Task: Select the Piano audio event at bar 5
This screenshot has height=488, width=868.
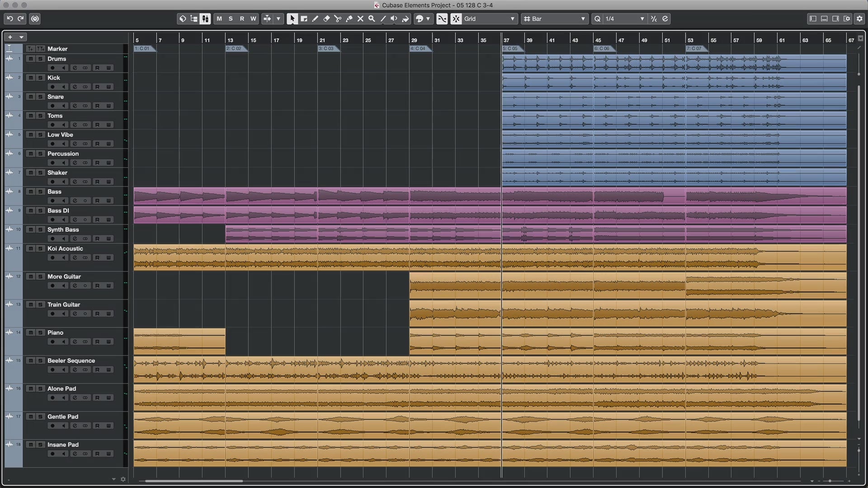Action: coord(179,342)
